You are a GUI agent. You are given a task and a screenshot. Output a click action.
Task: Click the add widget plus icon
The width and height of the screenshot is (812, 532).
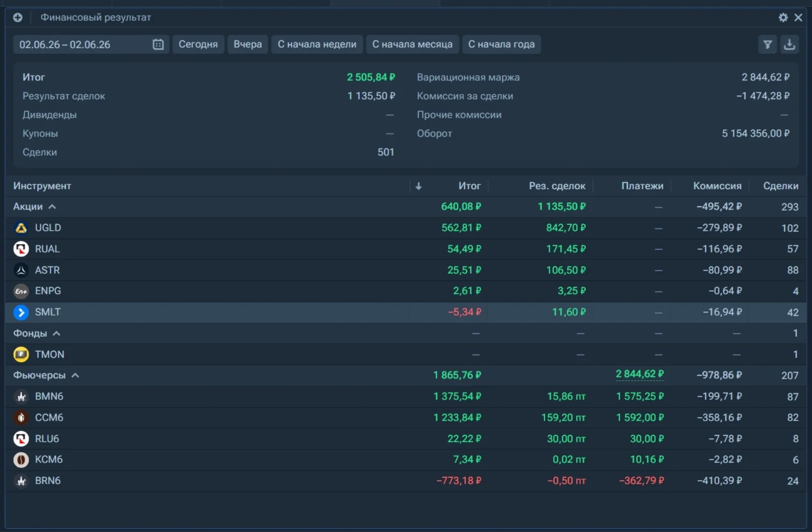[x=18, y=18]
